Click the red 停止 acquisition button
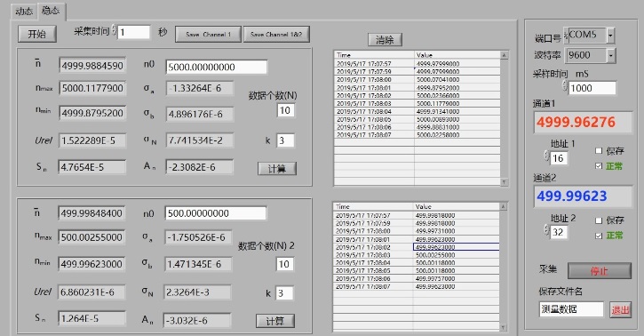The image size is (644, 336). tap(600, 271)
